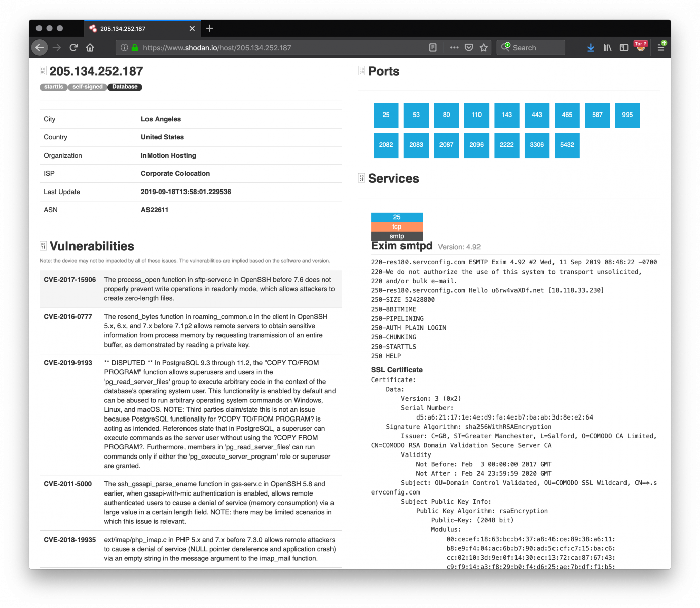Show the sidebar panel
Image resolution: width=700 pixels, height=608 pixels.
pos(624,48)
